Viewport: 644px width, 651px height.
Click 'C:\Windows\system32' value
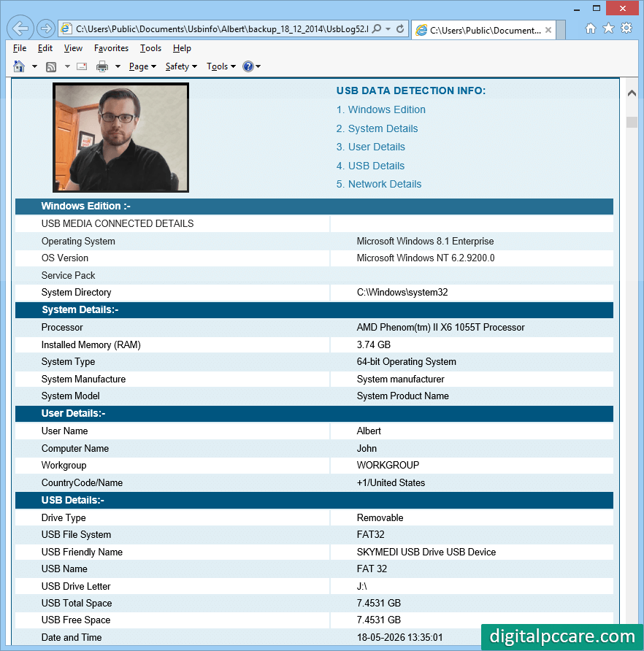[x=402, y=292]
